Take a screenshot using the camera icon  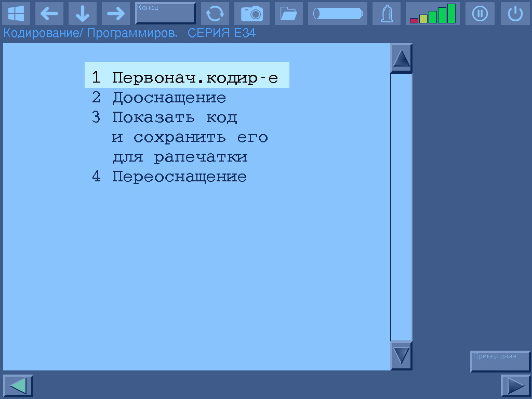point(252,14)
